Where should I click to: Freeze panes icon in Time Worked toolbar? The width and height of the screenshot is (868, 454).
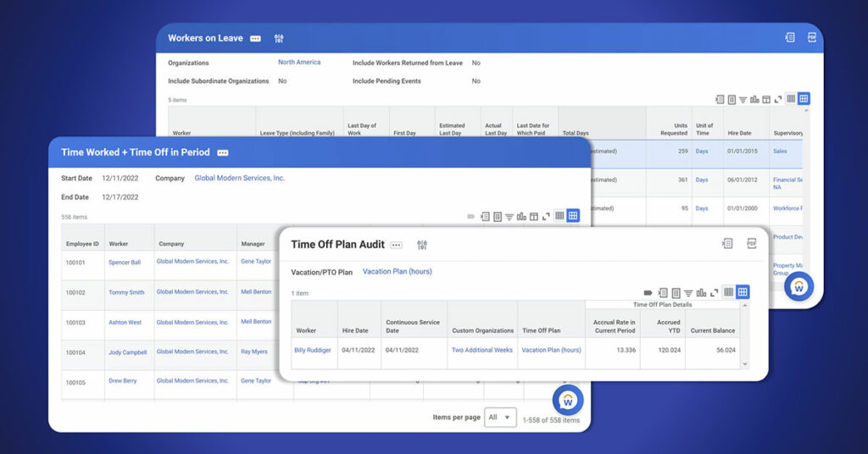tap(534, 217)
